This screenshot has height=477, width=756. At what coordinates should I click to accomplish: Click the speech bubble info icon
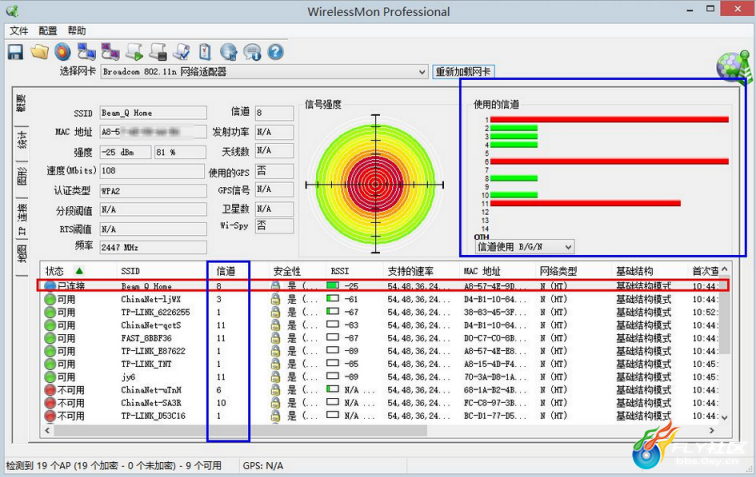pos(252,52)
